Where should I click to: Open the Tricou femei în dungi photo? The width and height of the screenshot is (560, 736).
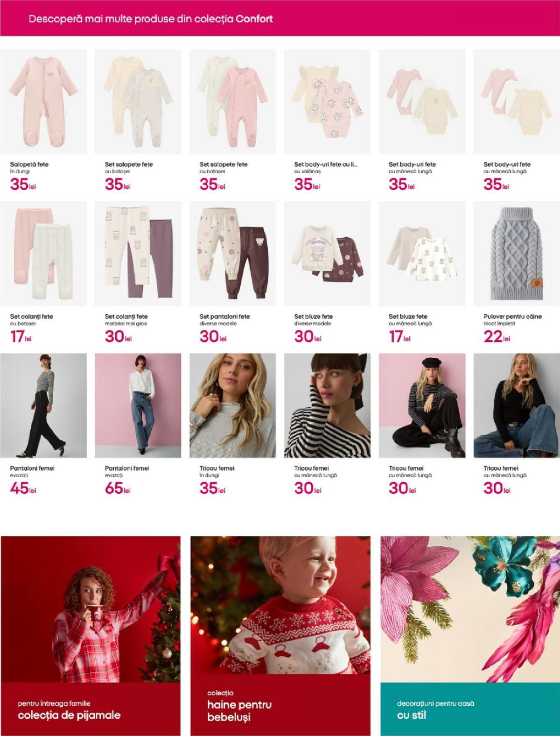232,405
